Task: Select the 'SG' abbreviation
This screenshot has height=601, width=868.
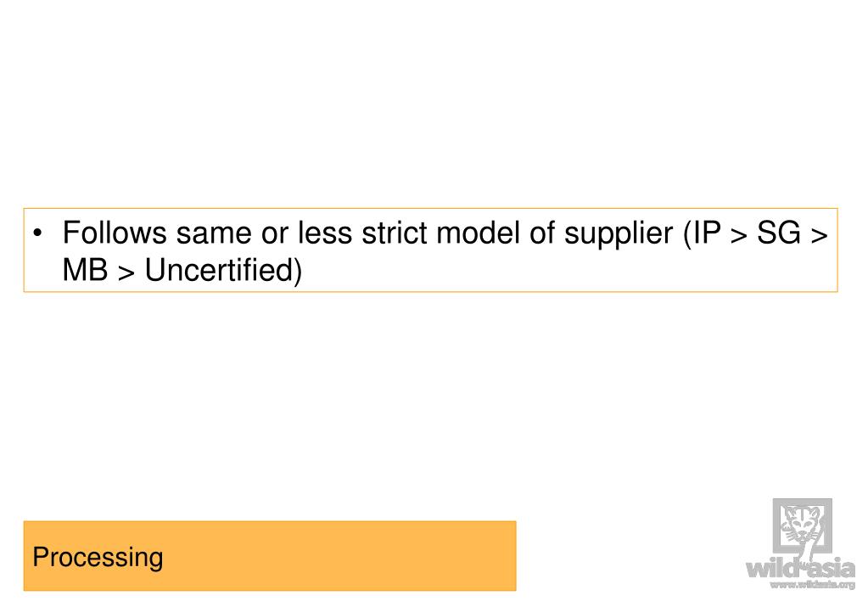Action: (779, 233)
